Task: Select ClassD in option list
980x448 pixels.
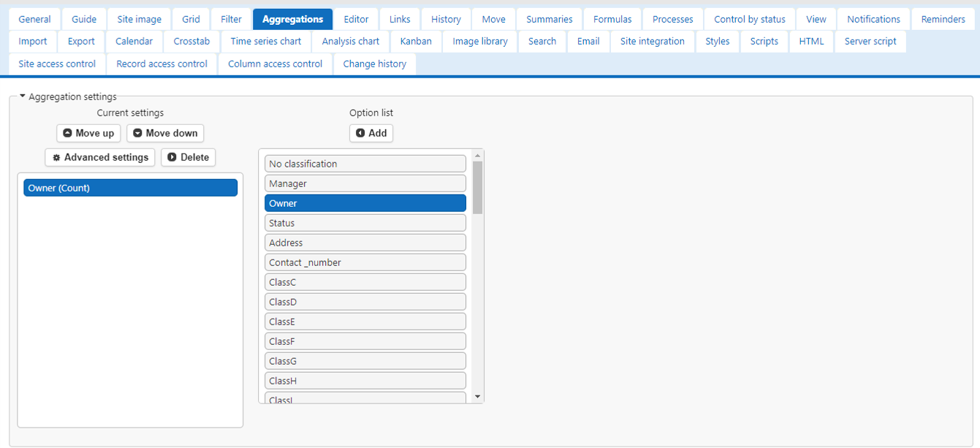Action: tap(365, 302)
